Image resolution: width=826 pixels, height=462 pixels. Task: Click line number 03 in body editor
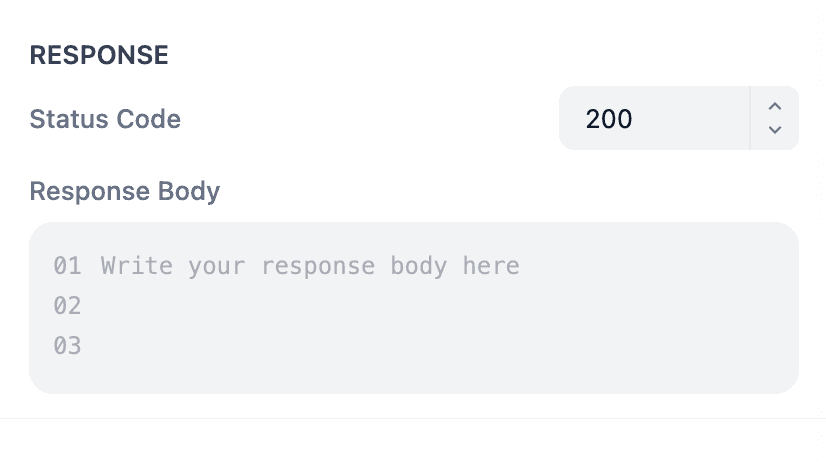pyautogui.click(x=67, y=346)
